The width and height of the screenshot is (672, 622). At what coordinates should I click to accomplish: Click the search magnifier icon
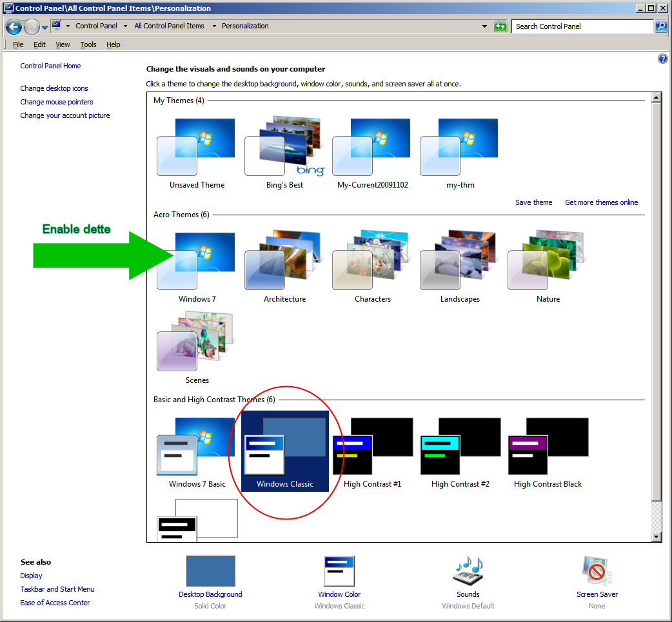[661, 26]
